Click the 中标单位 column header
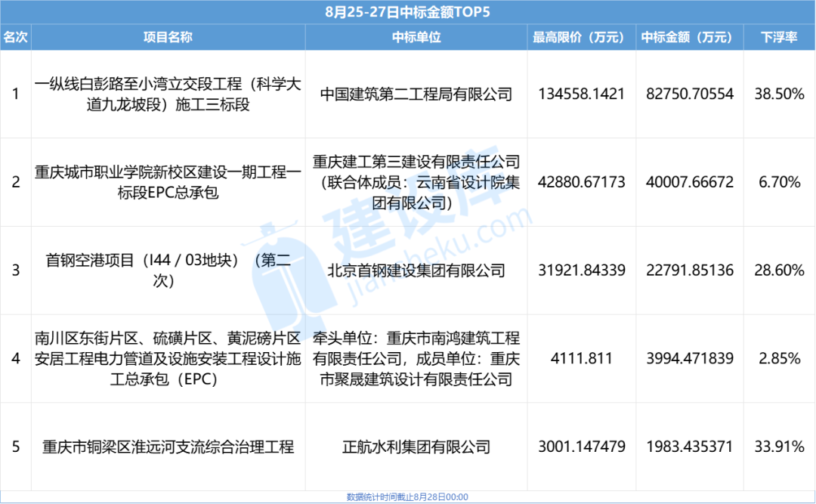816x504 pixels. 415,36
